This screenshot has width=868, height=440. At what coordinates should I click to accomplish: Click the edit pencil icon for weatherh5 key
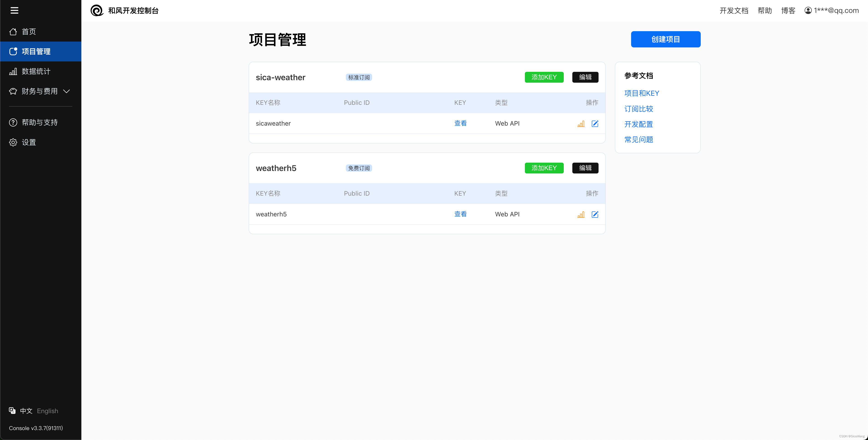pos(595,214)
